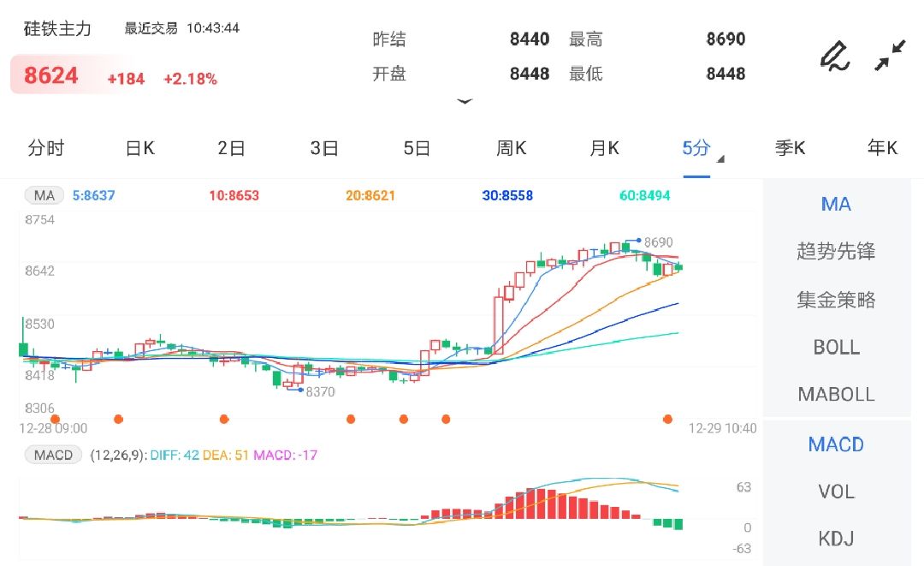Select the 2日 tab
This screenshot has width=924, height=566.
[231, 148]
